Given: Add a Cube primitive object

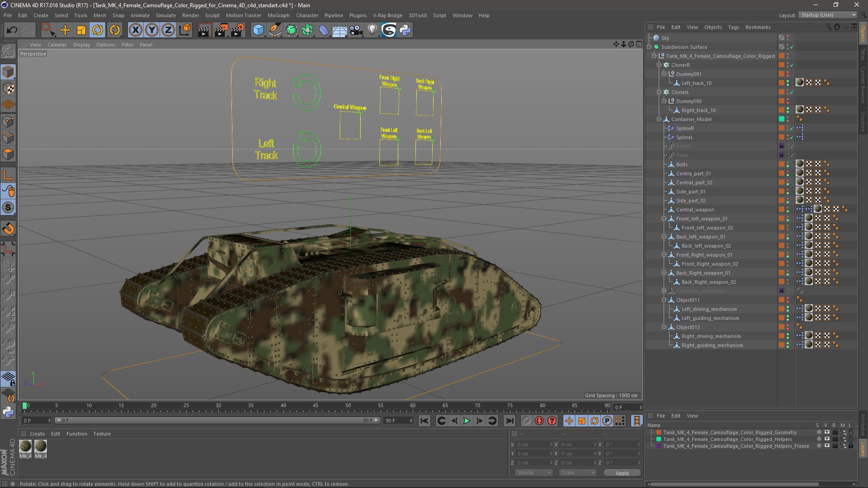Looking at the screenshot, I should point(258,30).
